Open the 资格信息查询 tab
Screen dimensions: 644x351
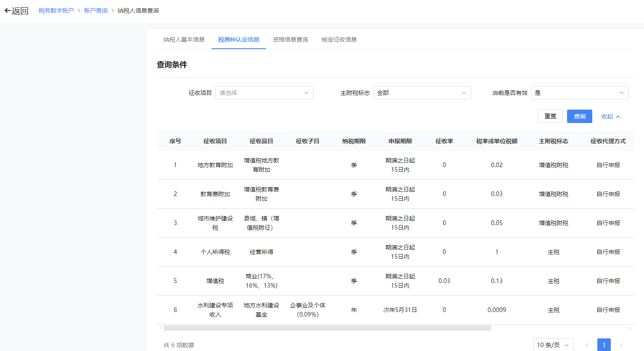[x=290, y=39]
